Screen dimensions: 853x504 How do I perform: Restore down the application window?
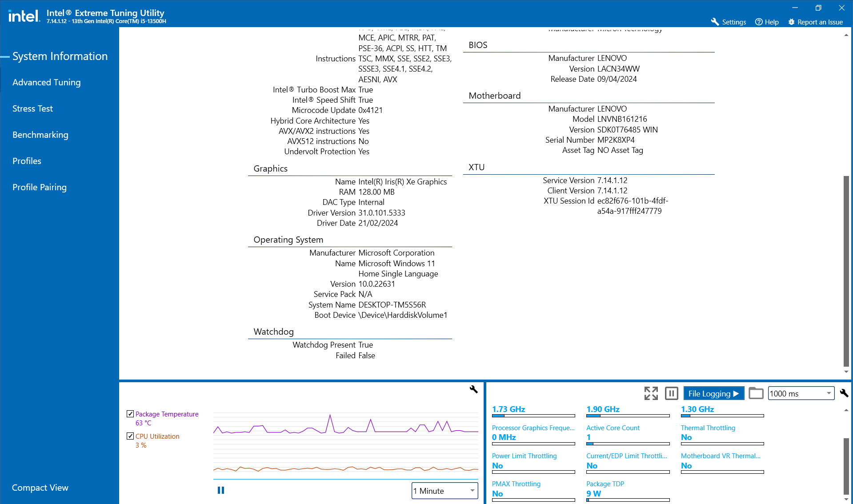pos(818,8)
